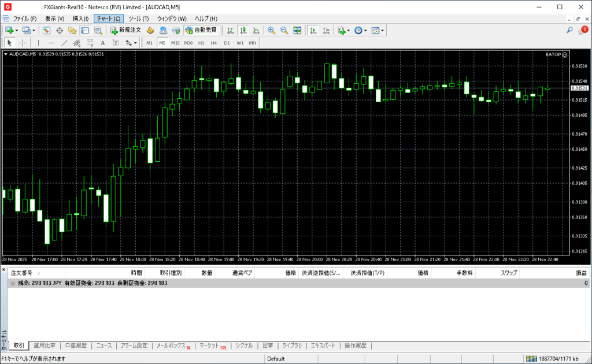Screen dimensions: 592x364
Task: Switch chart to line chart display
Action: 256,30
